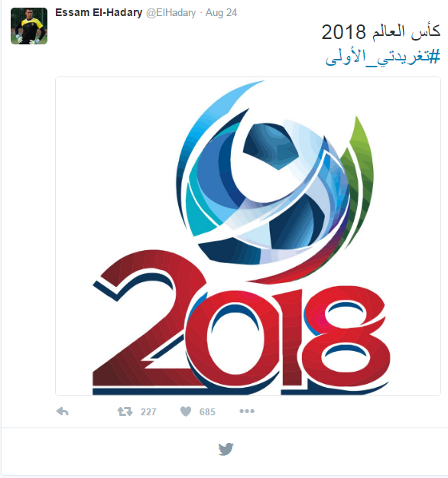Open Essam El-Hadary's profile picture
The height and width of the screenshot is (478, 448).
[29, 26]
